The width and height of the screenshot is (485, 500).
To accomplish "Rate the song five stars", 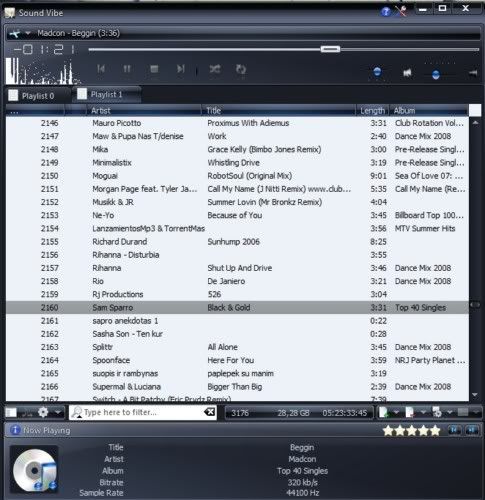I will (435, 431).
